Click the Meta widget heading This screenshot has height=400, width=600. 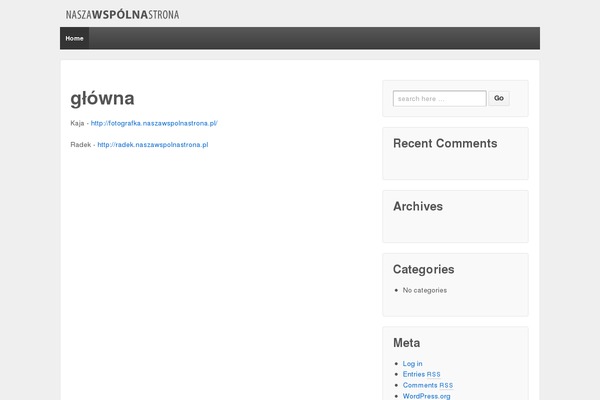coord(407,343)
